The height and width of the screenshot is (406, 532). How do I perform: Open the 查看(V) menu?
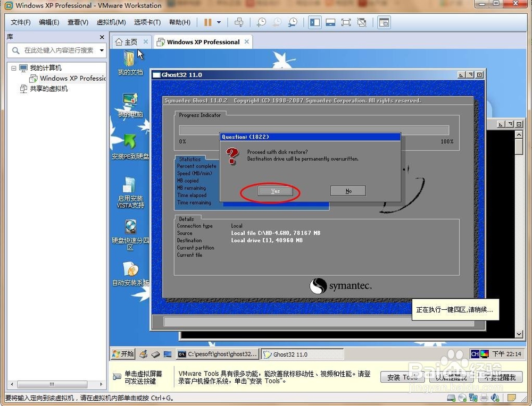pyautogui.click(x=78, y=22)
